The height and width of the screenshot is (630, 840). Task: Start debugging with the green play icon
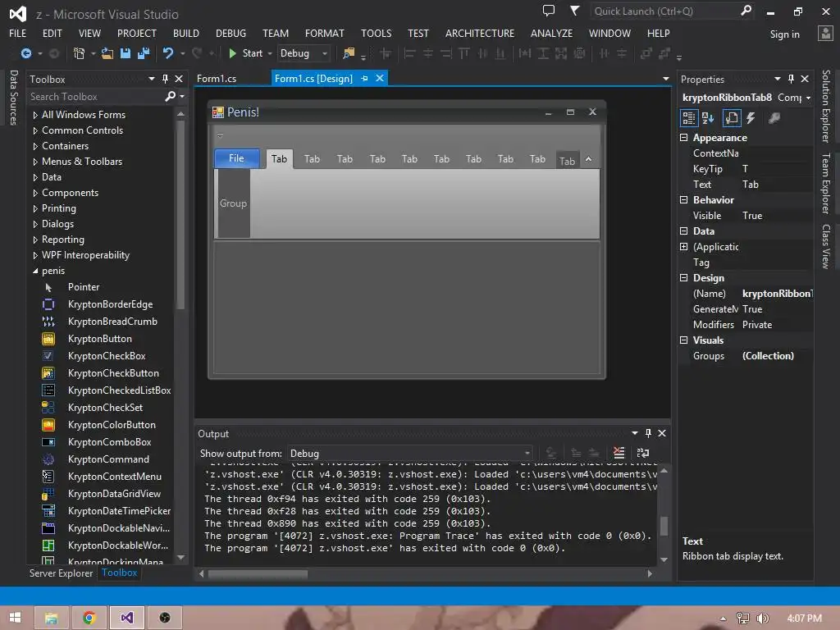(232, 53)
